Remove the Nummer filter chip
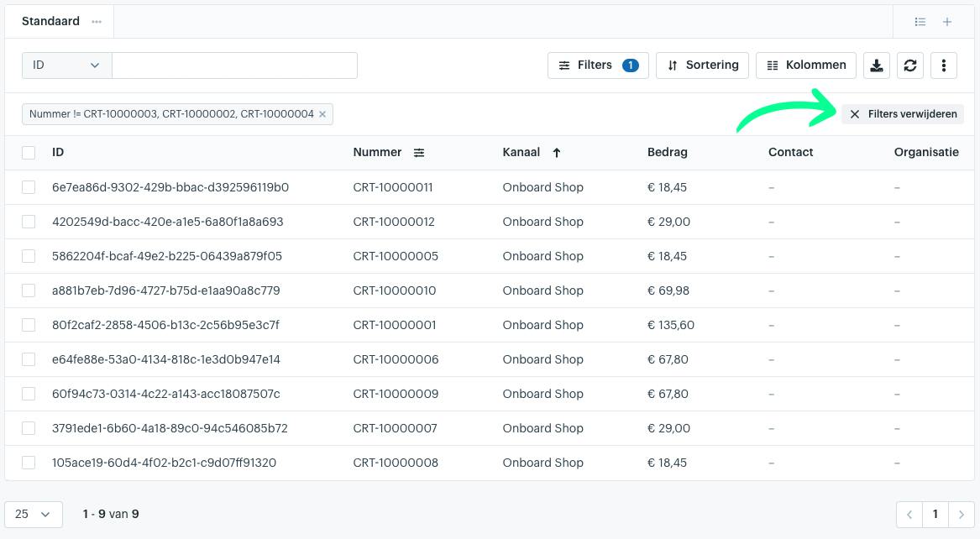Screen dimensions: 980x539 click(322, 114)
